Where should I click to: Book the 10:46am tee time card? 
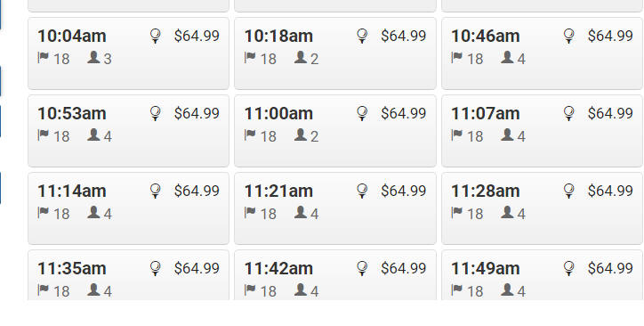[542, 53]
